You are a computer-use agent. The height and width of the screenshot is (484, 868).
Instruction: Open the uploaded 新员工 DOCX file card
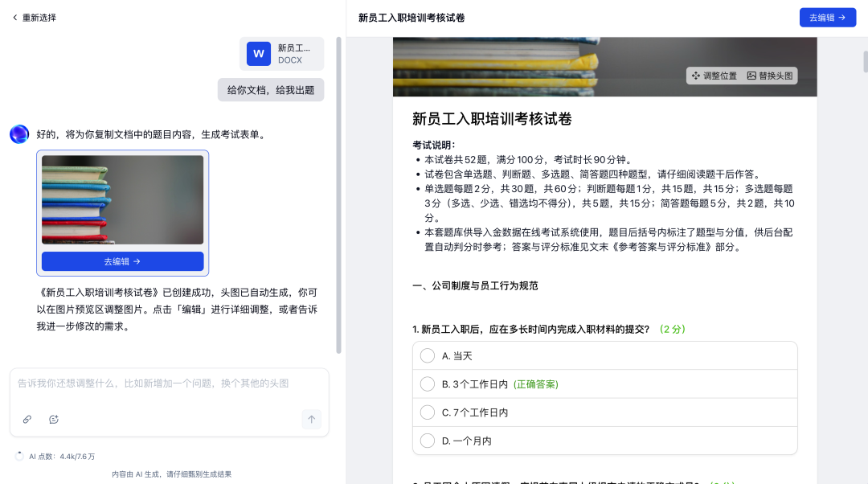pos(282,54)
